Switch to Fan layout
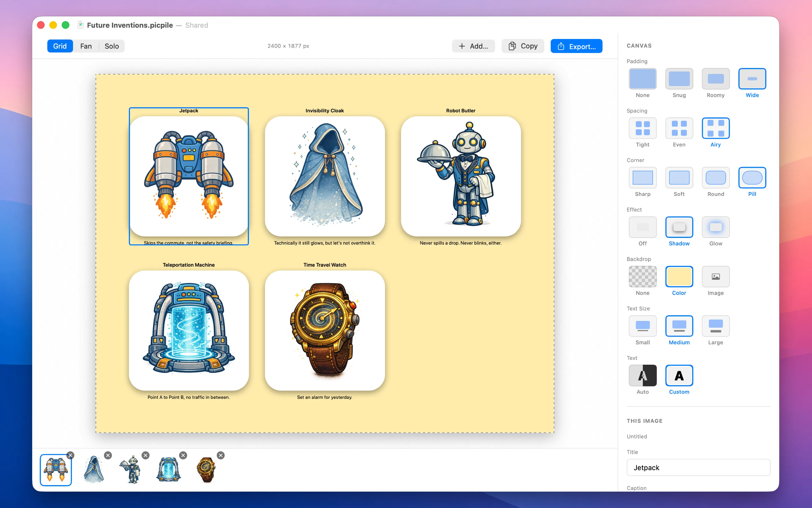812x508 pixels. [x=86, y=46]
